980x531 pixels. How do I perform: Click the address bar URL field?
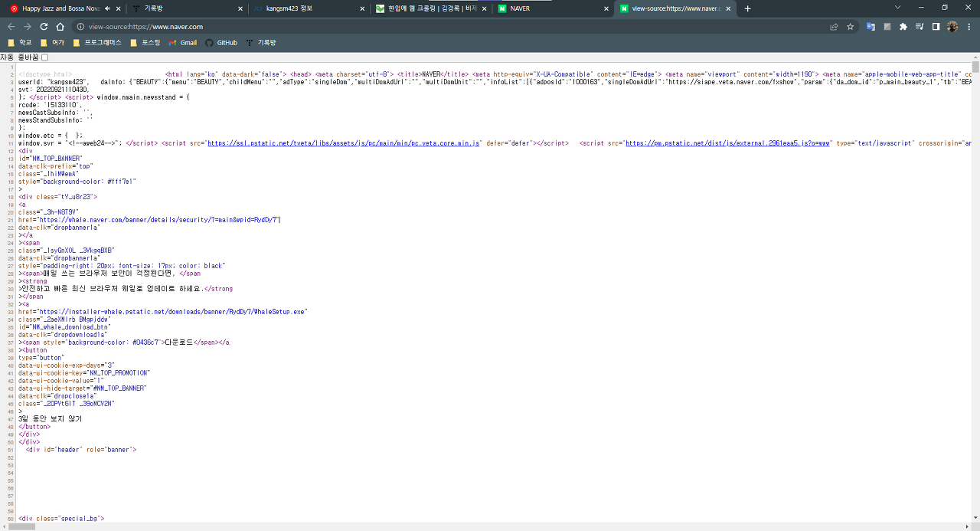coord(452,26)
